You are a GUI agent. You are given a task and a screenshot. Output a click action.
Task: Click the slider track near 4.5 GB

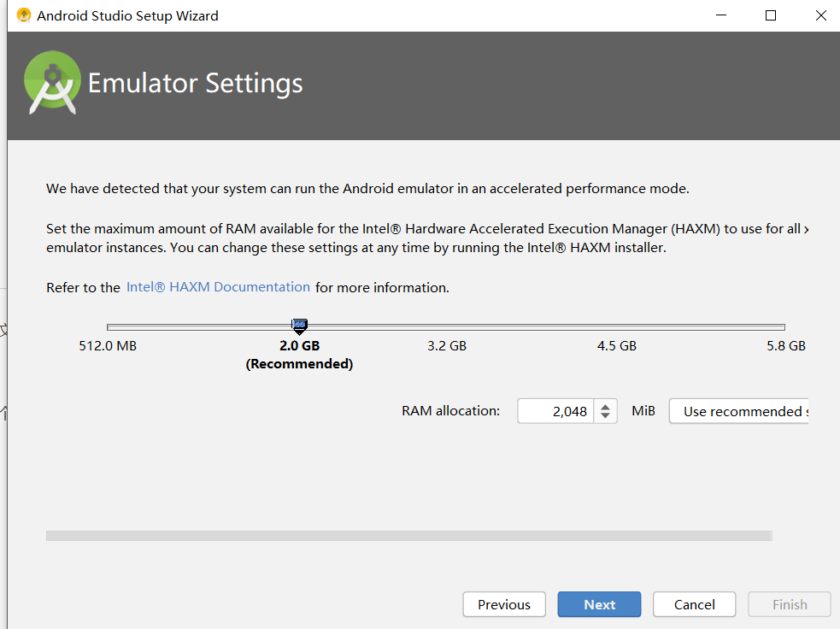click(616, 326)
